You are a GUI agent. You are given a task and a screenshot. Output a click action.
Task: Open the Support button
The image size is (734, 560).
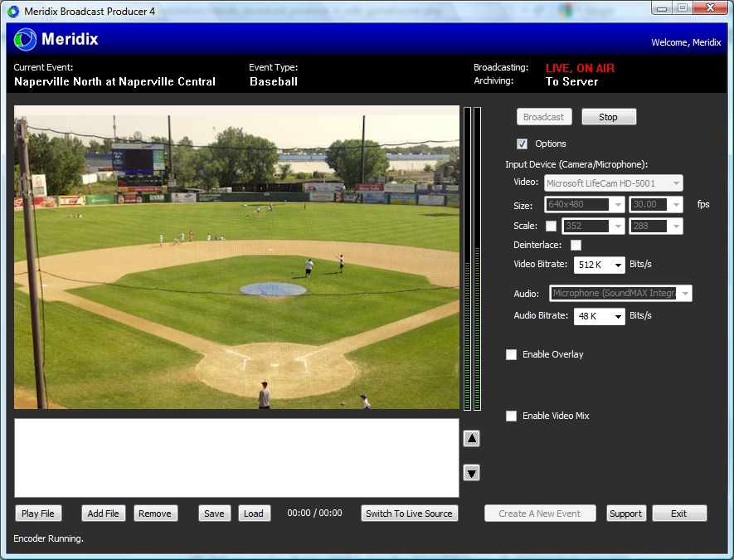pos(626,513)
